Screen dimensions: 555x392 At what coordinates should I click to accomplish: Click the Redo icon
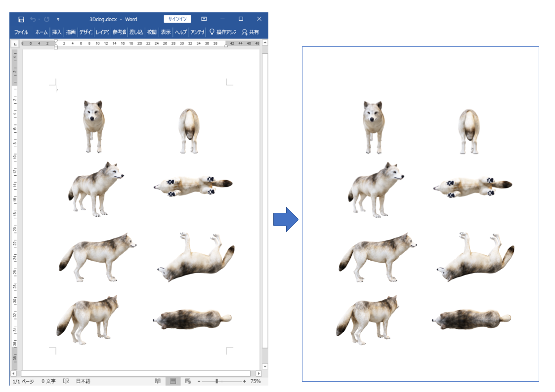46,19
